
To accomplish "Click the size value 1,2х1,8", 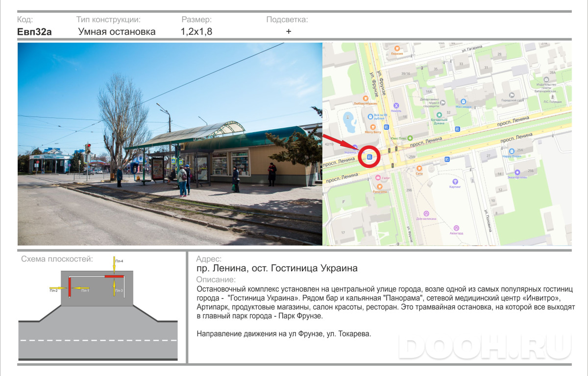I will pos(196,32).
